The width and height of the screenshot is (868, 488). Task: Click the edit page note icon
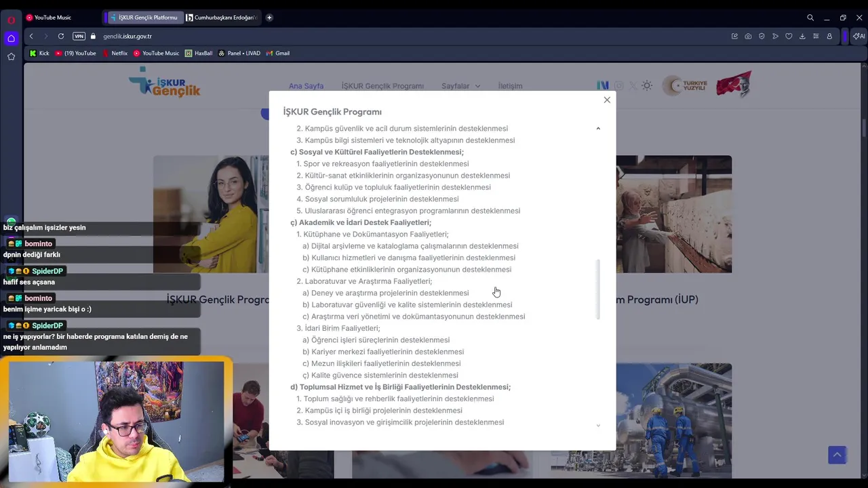[734, 36]
